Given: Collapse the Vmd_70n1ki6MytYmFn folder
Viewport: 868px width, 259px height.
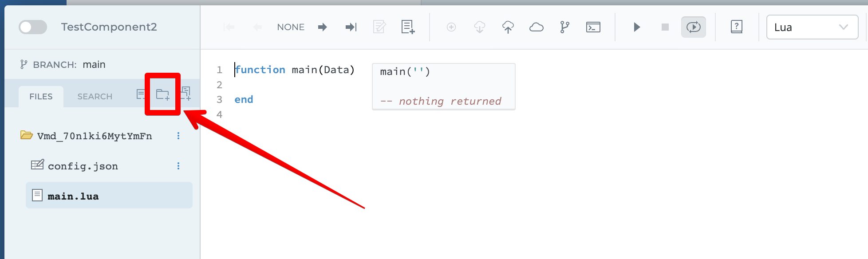Looking at the screenshot, I should coord(27,135).
